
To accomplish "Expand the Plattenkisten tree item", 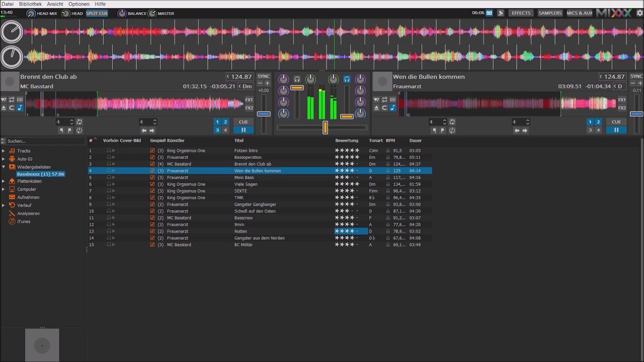I will click(4, 181).
